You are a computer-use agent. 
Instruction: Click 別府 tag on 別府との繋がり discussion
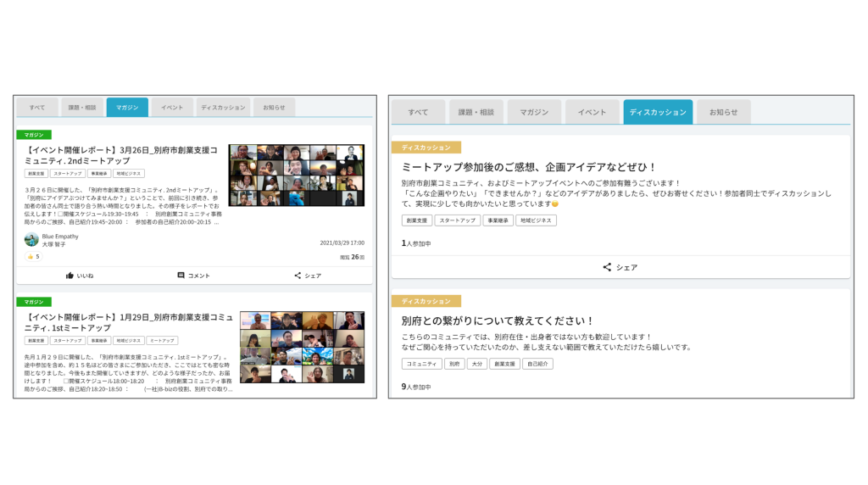pyautogui.click(x=454, y=364)
